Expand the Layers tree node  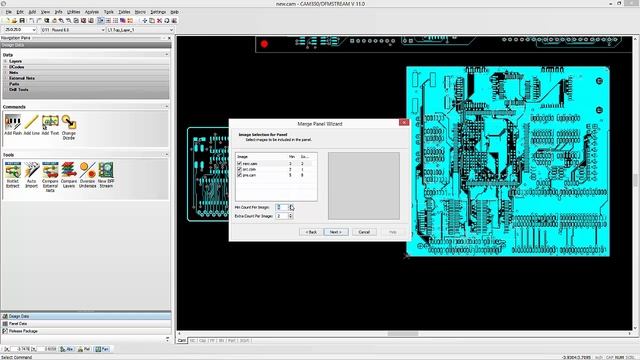pos(5,61)
